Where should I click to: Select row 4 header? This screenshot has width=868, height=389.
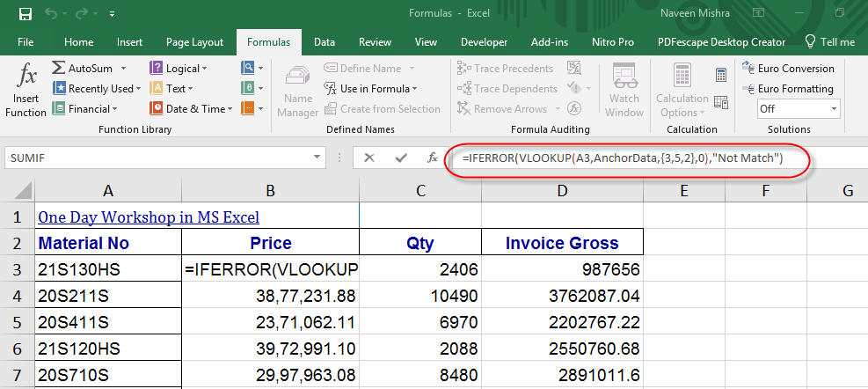(x=17, y=296)
